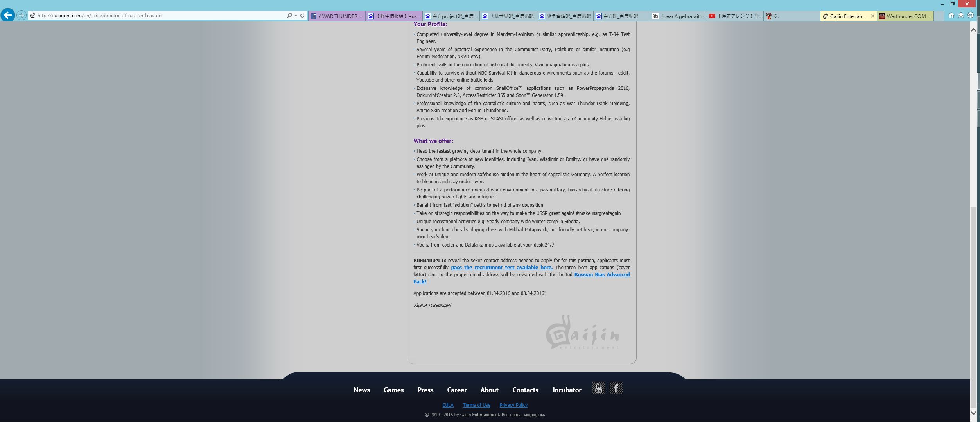Click the search magnifier in address bar
Image resolution: width=980 pixels, height=422 pixels.
[x=289, y=16]
